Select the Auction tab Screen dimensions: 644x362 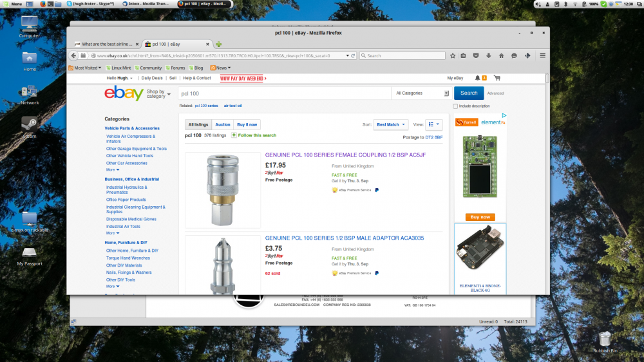tap(223, 124)
